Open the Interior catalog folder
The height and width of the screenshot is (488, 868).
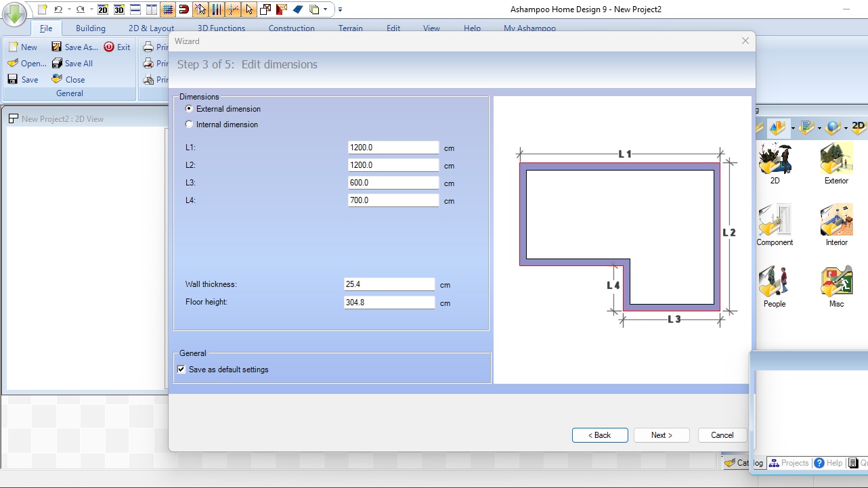click(x=836, y=225)
